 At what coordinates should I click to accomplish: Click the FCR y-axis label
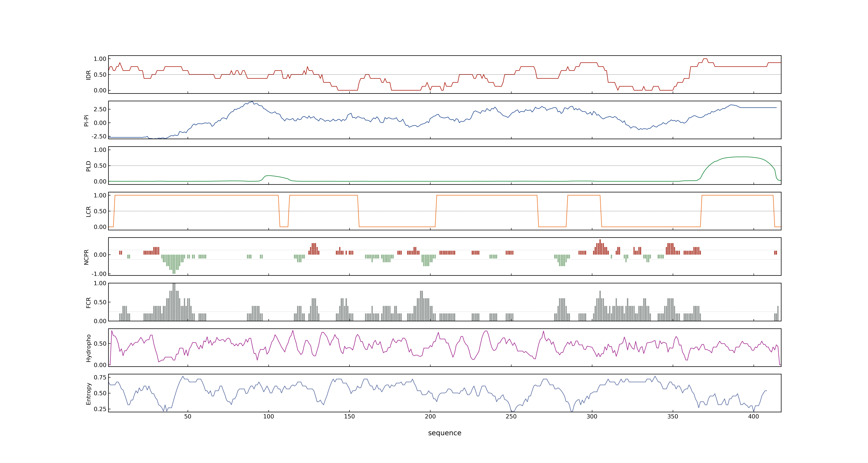[x=88, y=302]
